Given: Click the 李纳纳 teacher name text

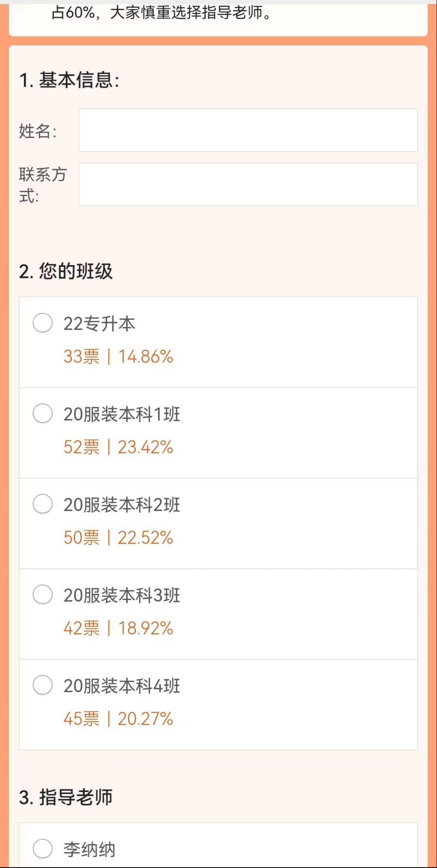Looking at the screenshot, I should click(89, 849).
